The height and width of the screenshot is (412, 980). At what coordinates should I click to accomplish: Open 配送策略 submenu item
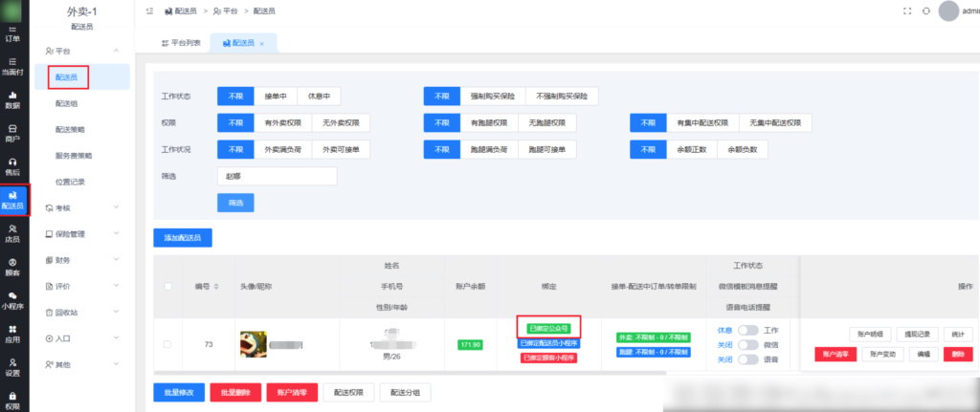[x=69, y=130]
